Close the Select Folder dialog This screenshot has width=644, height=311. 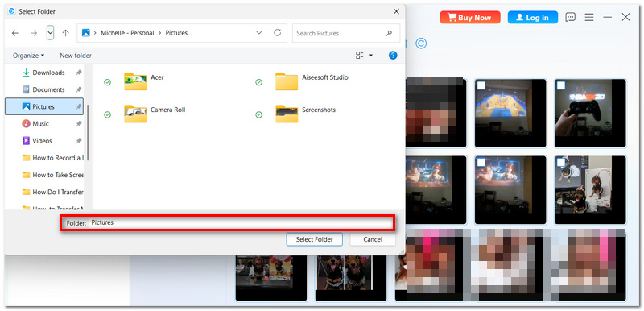(x=396, y=11)
